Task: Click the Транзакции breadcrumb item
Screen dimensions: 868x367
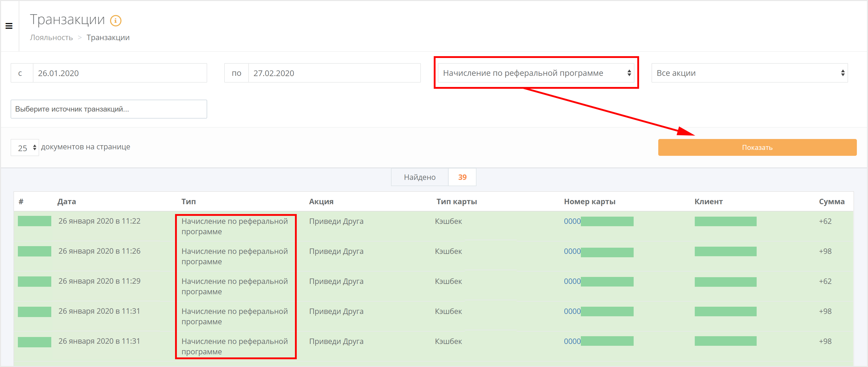Action: [108, 37]
